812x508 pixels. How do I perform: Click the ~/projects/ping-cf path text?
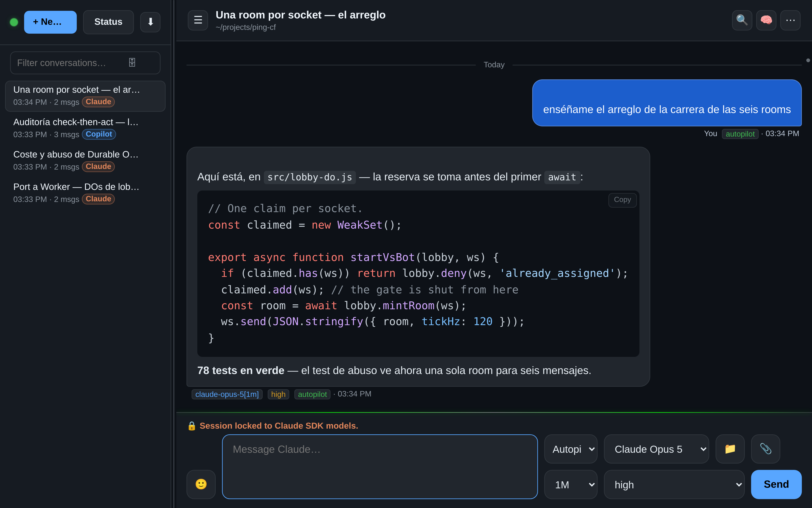pos(246,28)
